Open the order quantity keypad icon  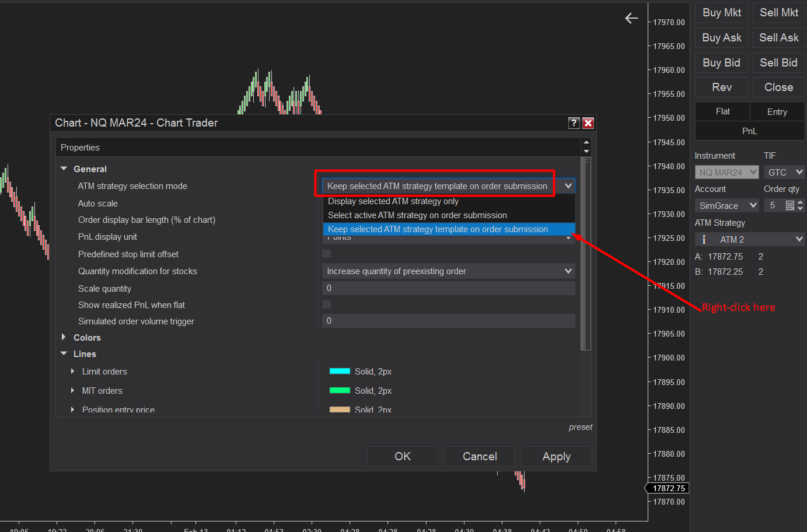(x=789, y=205)
